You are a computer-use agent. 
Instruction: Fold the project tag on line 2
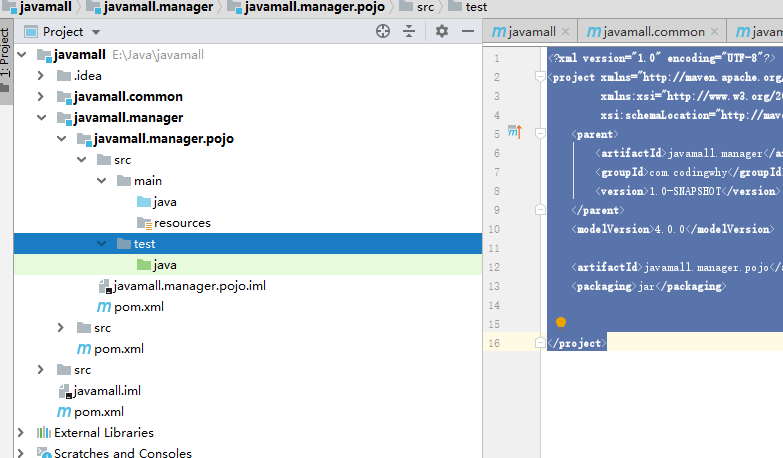pyautogui.click(x=540, y=76)
